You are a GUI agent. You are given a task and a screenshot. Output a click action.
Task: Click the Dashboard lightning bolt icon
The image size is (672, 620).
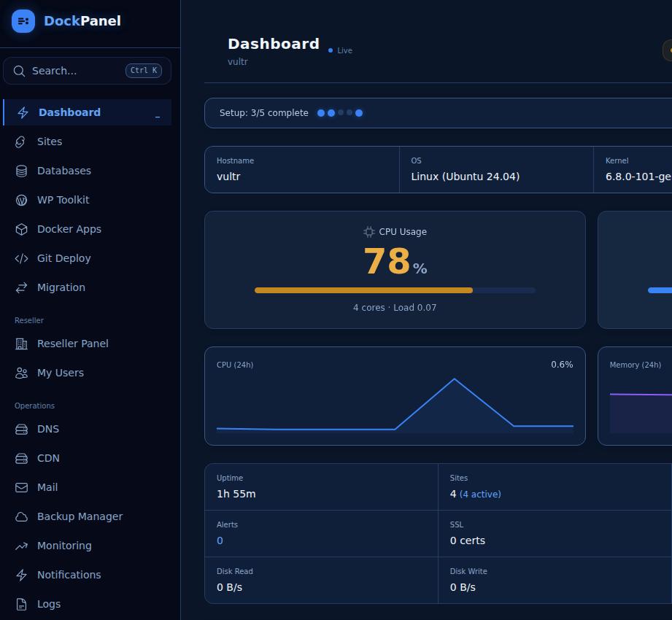pos(23,112)
